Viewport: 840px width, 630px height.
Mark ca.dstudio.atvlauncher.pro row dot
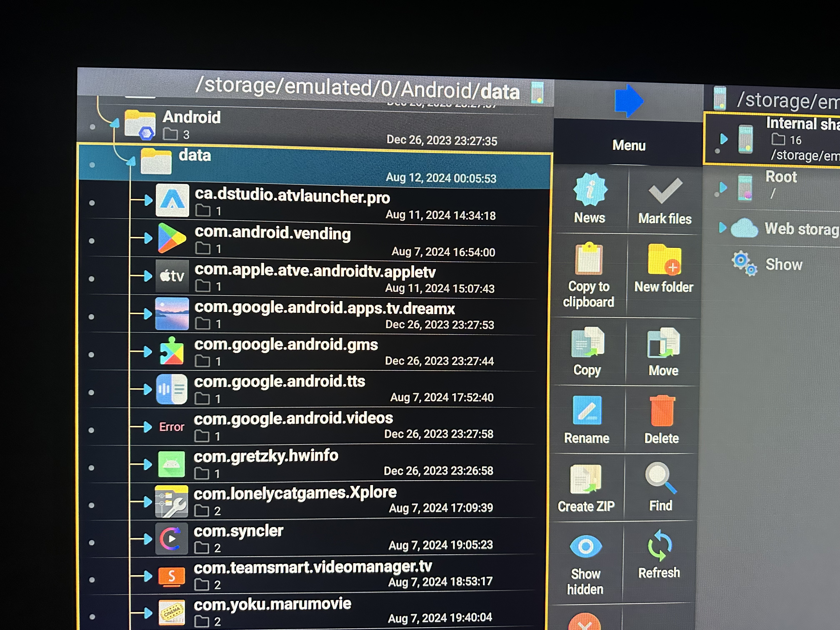tap(92, 202)
